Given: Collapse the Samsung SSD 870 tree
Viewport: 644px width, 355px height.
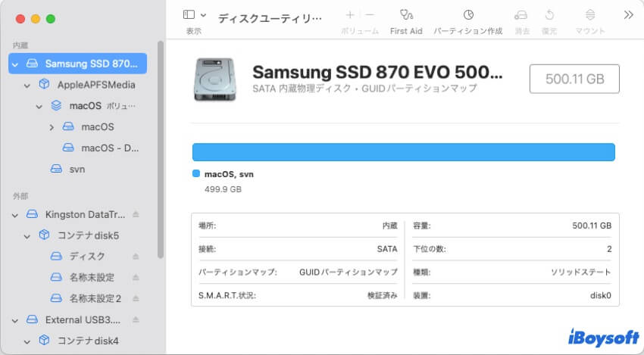Looking at the screenshot, I should tap(15, 64).
